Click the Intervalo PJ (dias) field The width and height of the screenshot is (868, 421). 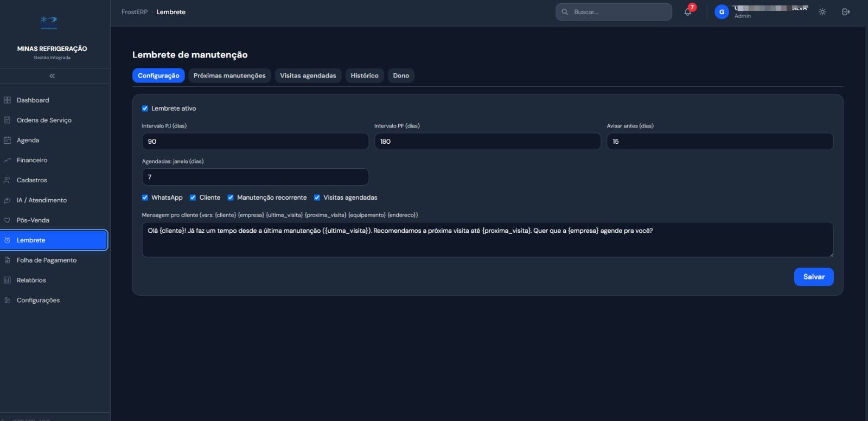[255, 142]
